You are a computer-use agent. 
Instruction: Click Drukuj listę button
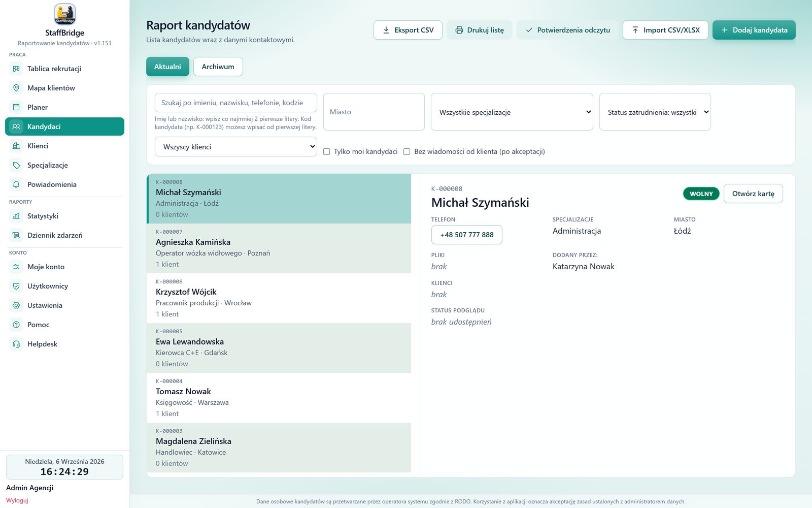coord(480,30)
